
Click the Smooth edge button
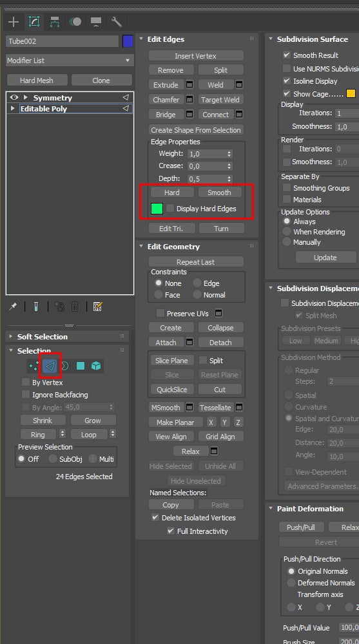[x=219, y=192]
